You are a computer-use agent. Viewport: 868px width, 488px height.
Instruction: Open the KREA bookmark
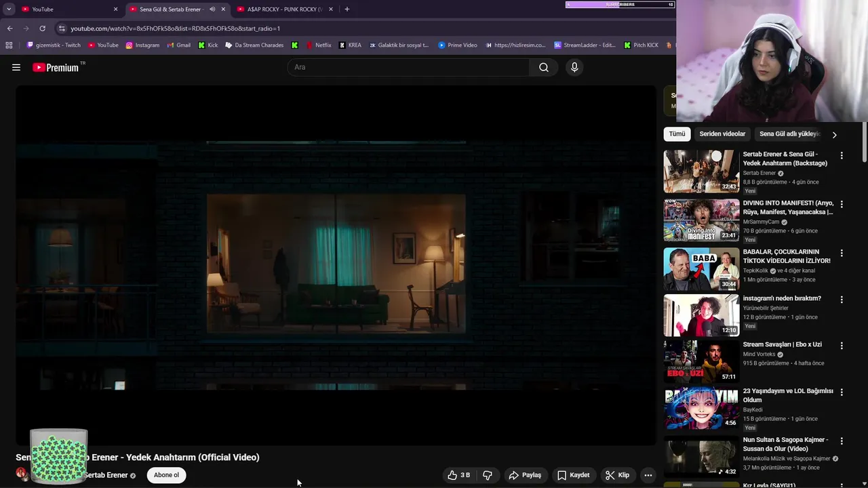pos(350,45)
